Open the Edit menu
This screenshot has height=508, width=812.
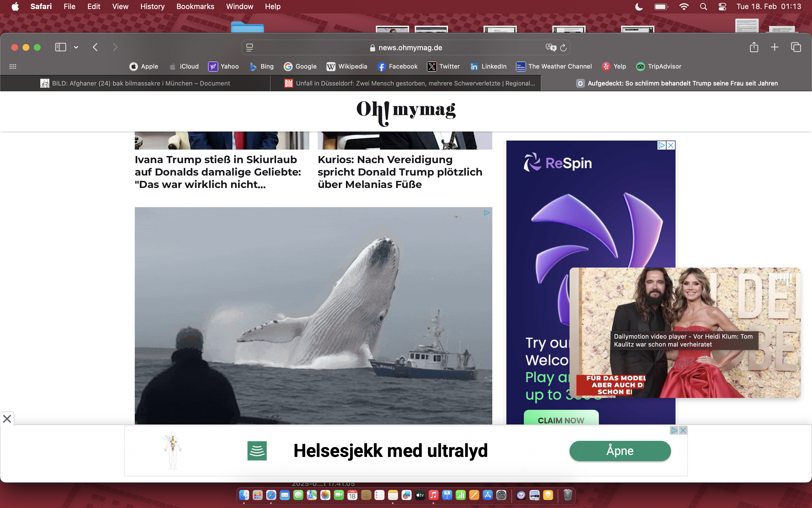[94, 6]
